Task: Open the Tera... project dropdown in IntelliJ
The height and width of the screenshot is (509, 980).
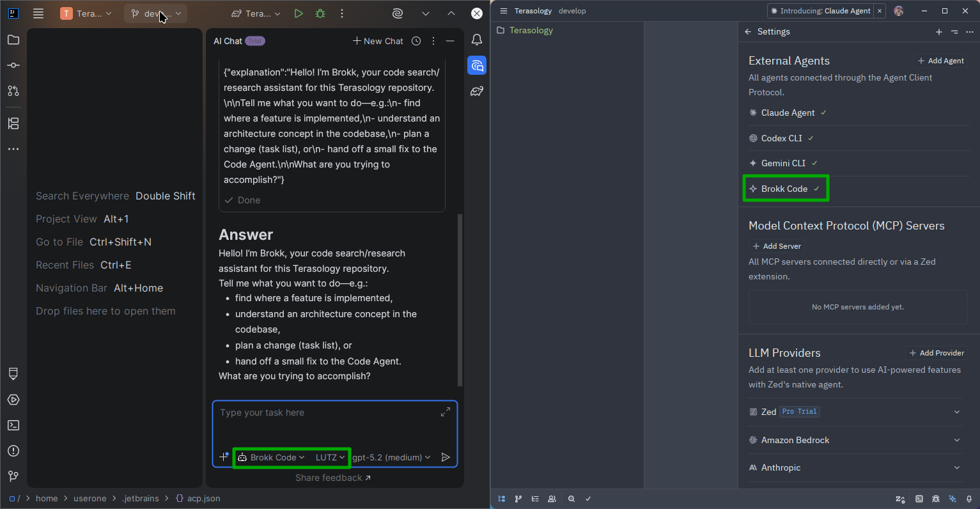Action: coord(86,13)
